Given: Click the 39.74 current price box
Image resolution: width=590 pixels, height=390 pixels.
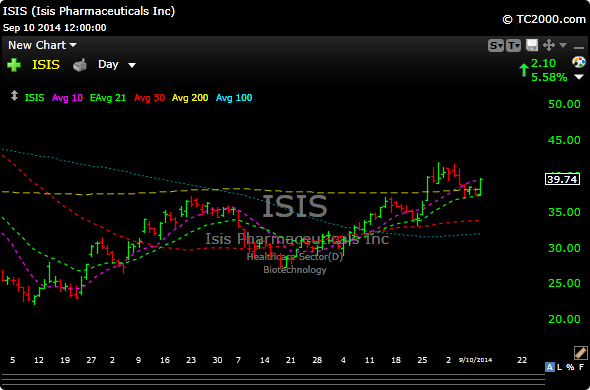Looking at the screenshot, I should click(x=562, y=180).
